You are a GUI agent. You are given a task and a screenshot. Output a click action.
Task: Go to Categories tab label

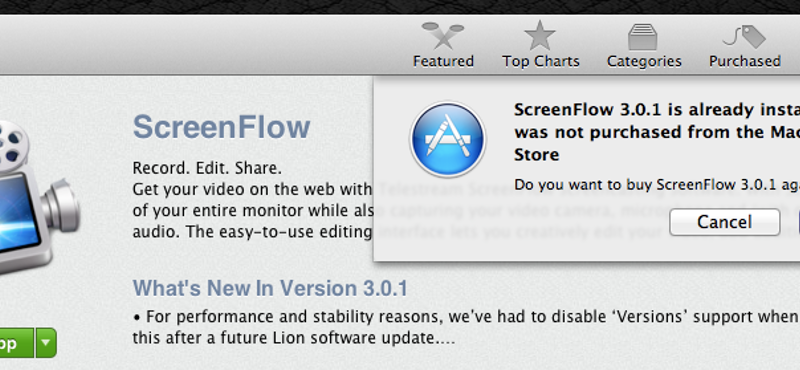tap(644, 61)
